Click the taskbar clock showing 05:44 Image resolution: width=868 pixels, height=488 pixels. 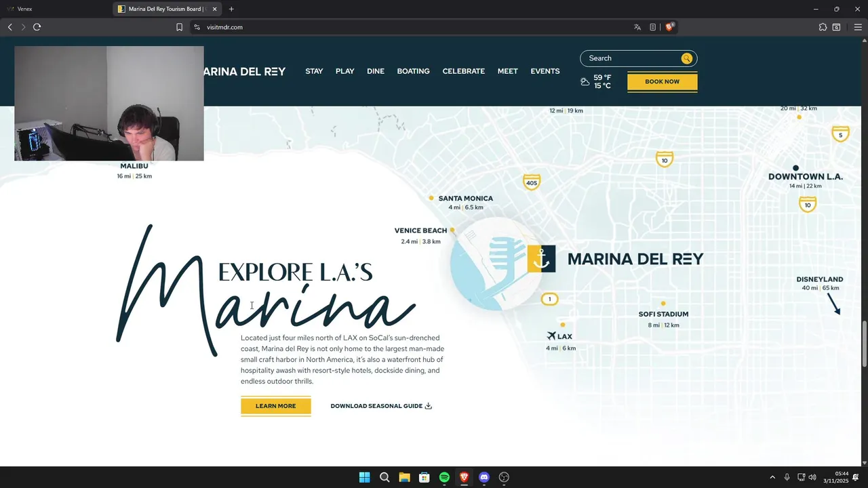point(836,477)
